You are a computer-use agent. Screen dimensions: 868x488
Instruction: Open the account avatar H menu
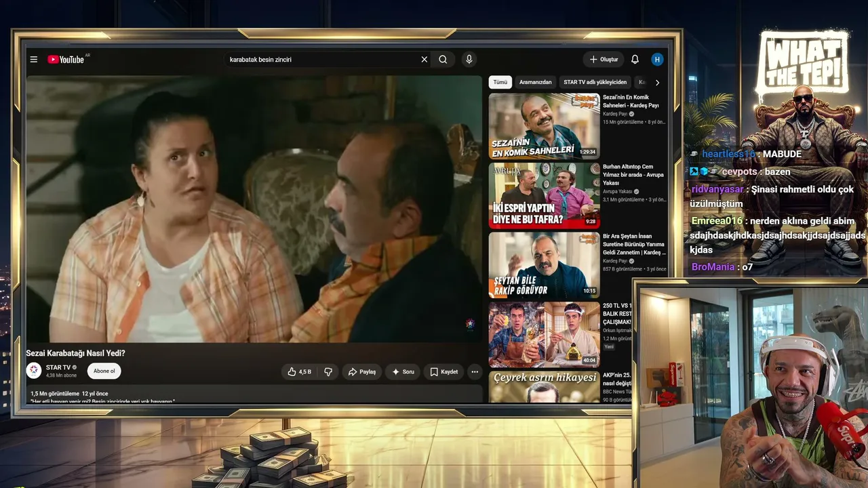(x=657, y=60)
